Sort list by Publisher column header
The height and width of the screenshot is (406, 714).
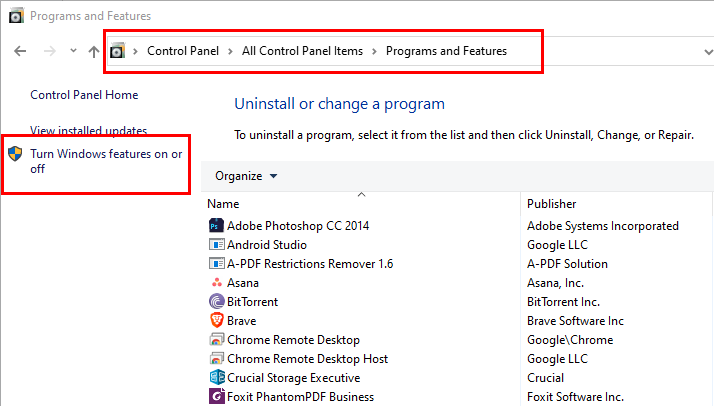coord(551,204)
